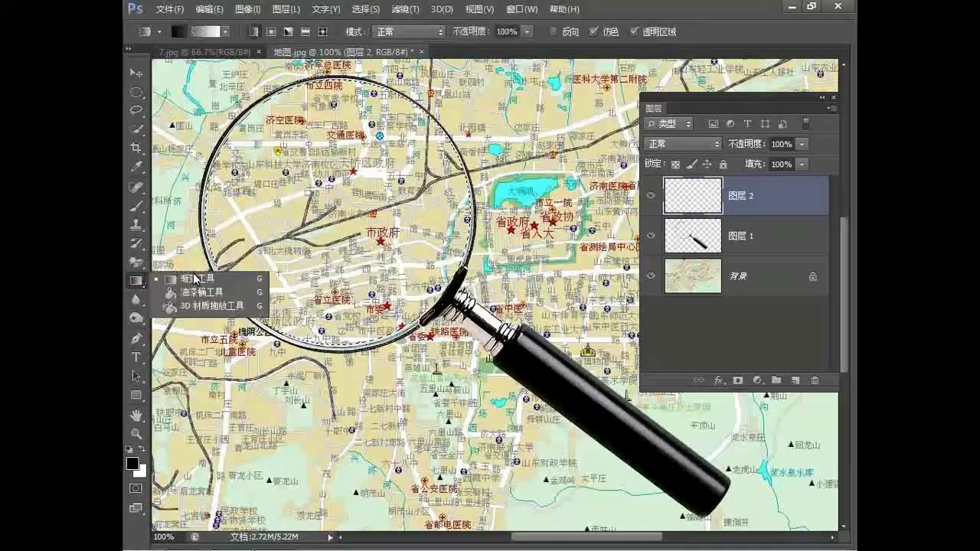Lock layer position
Screen dimensions: 980x551
[x=707, y=164]
